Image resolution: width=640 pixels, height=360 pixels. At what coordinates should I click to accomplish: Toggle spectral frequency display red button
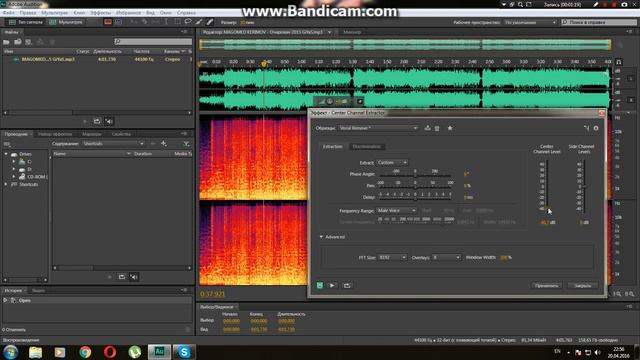[108, 22]
